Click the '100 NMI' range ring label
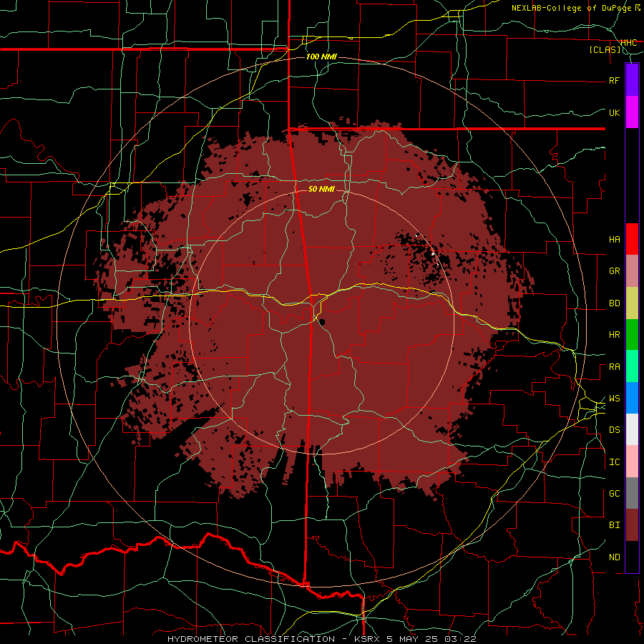 click(321, 57)
